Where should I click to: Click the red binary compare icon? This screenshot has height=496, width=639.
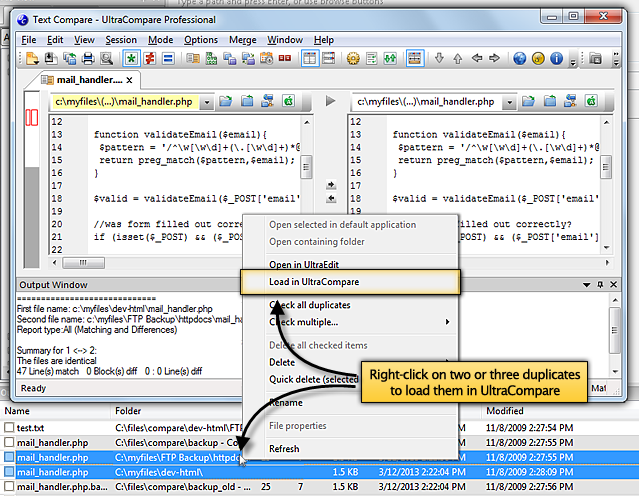pyautogui.click(x=284, y=58)
